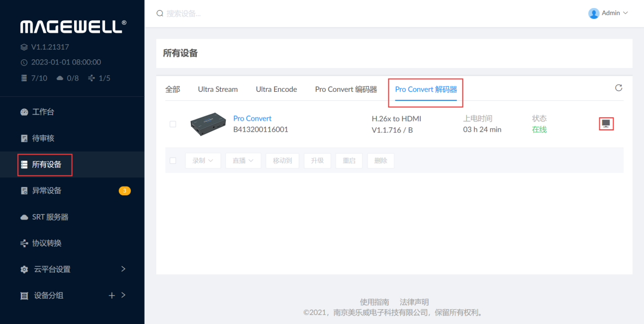
Task: Open the 直播 dropdown
Action: point(243,161)
